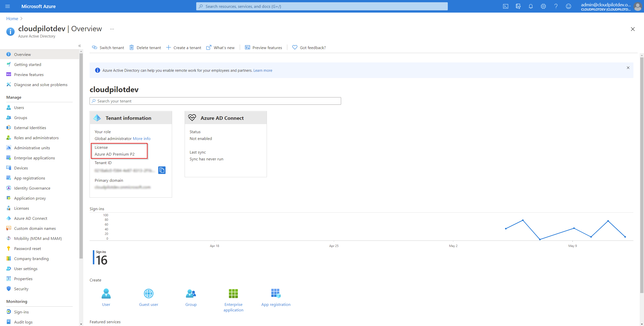The width and height of the screenshot is (644, 326).
Task: Create an Enterprise application
Action: tap(233, 300)
